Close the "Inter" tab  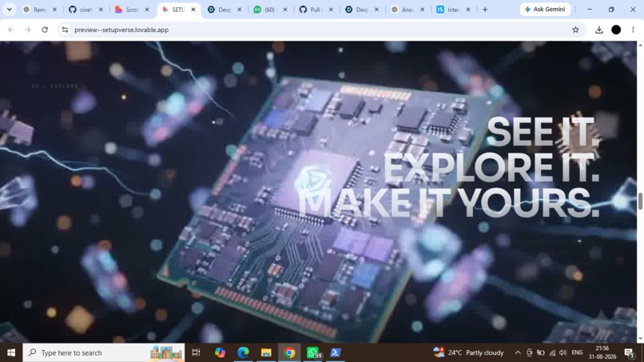click(467, 10)
